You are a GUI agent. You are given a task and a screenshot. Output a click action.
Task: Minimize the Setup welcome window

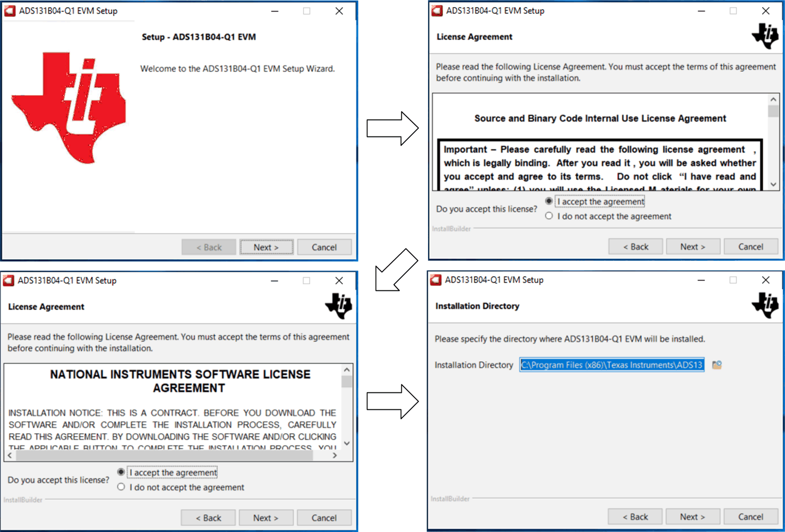pyautogui.click(x=275, y=11)
